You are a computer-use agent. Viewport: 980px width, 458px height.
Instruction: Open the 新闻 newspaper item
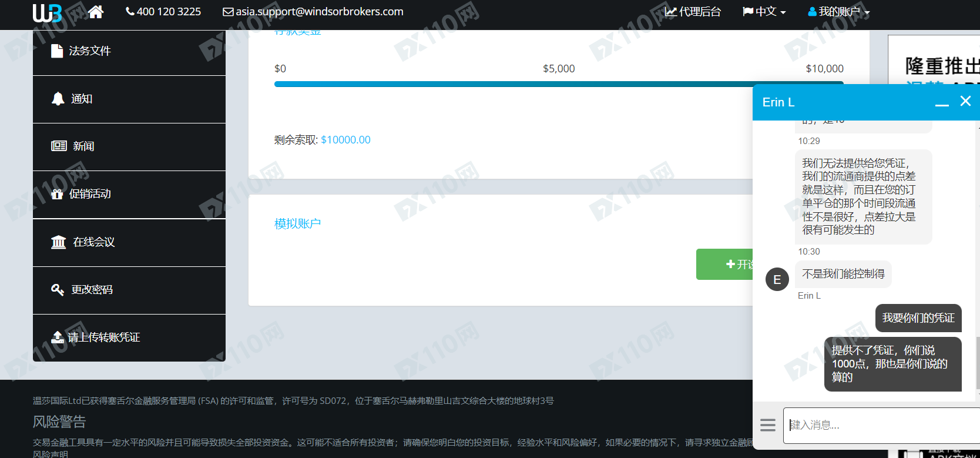[x=129, y=146]
